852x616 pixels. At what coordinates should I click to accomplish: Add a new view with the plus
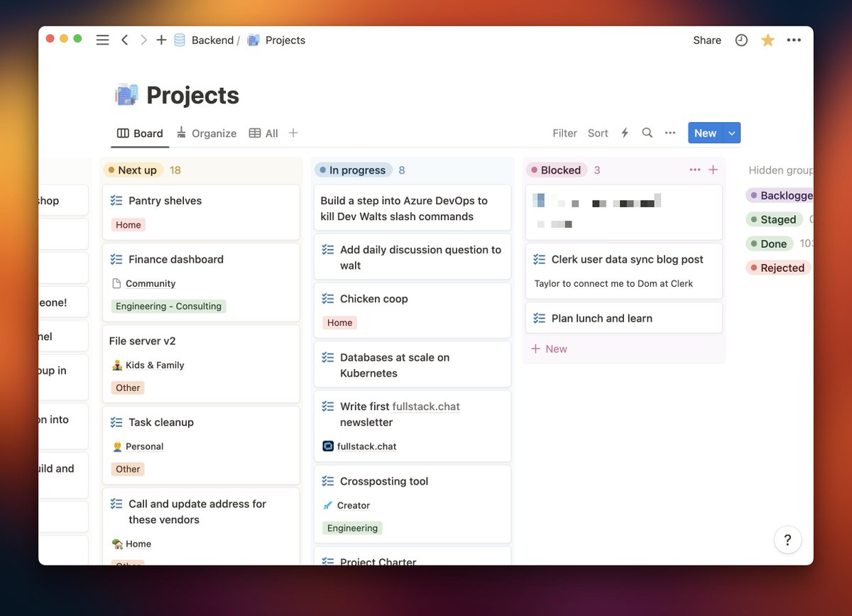(x=293, y=133)
